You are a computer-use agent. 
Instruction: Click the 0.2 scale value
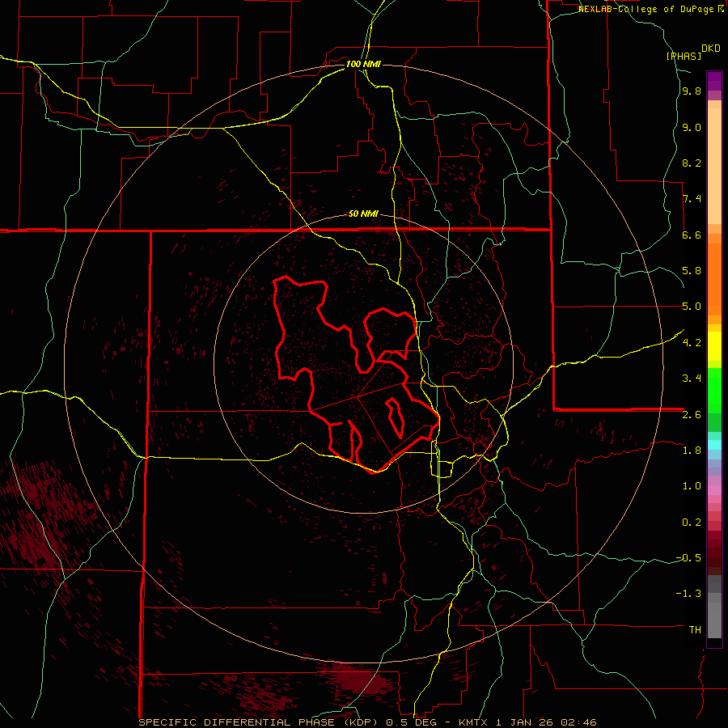(x=692, y=523)
